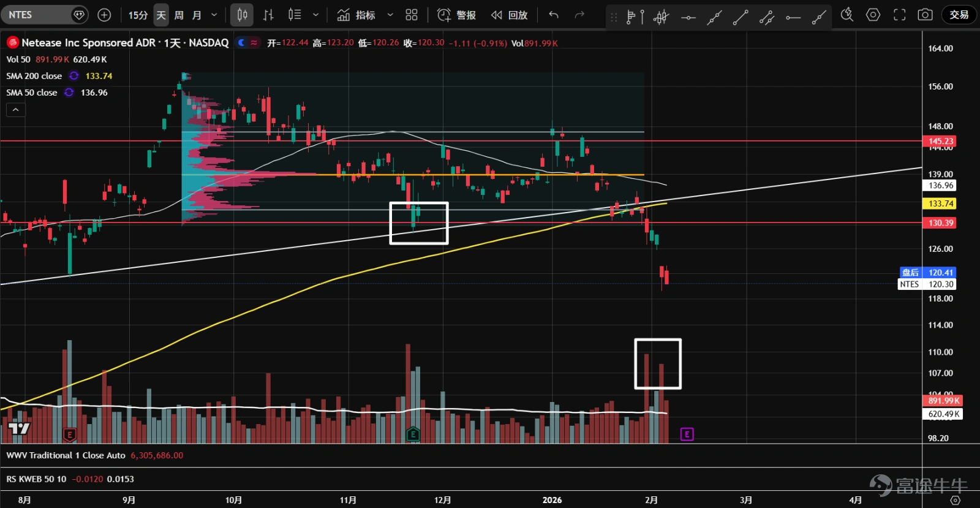Expand the chart style dropdown arrow
980x508 pixels.
coord(315,15)
